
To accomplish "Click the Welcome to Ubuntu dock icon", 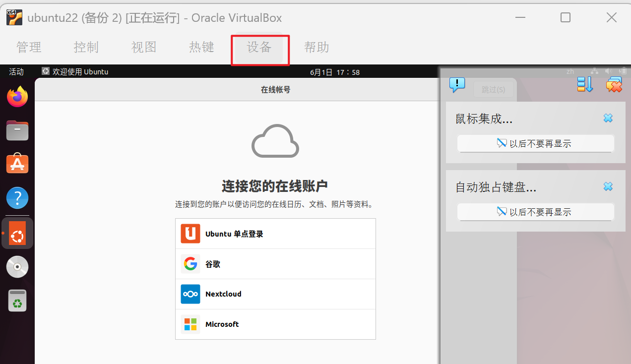I will pyautogui.click(x=17, y=233).
